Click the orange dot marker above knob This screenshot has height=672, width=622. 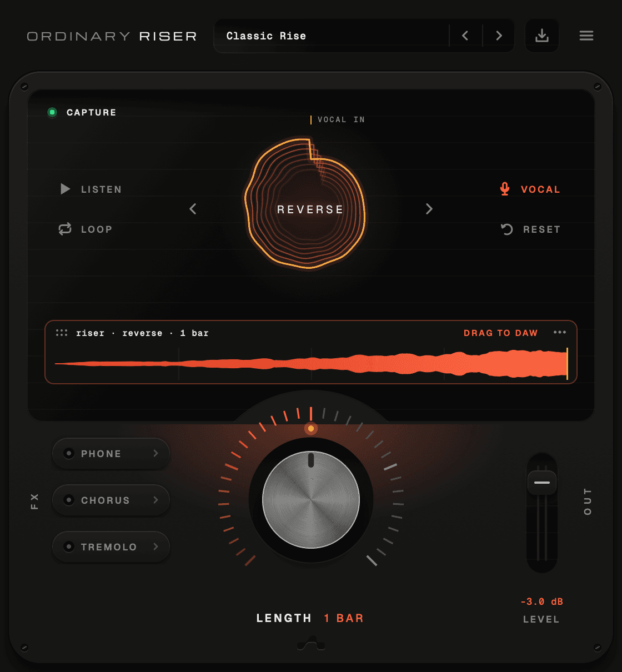click(x=311, y=429)
